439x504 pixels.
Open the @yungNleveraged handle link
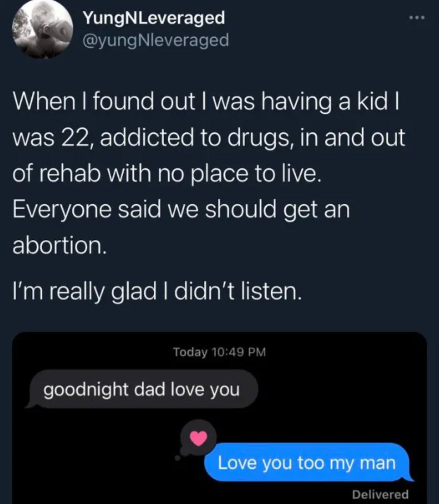click(x=155, y=40)
